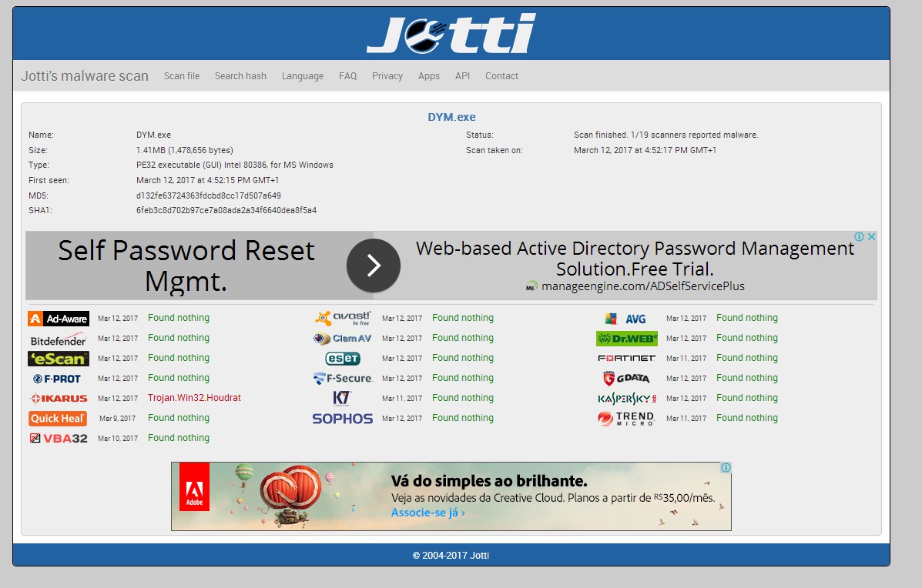Select the SHA1 hash value
Image resolution: width=922 pixels, height=588 pixels.
226,210
